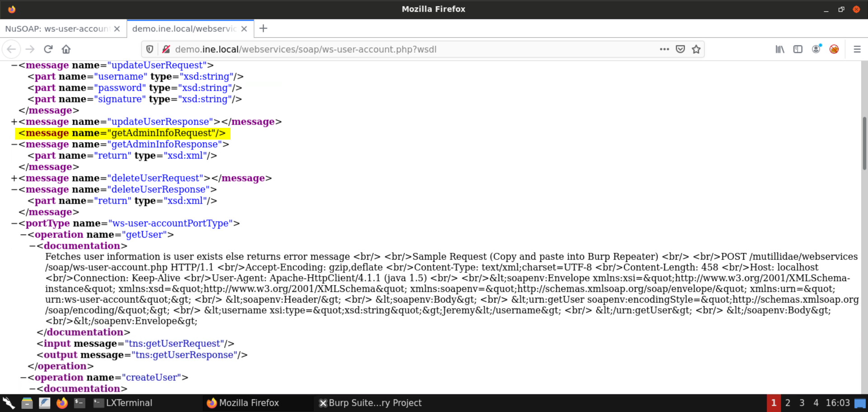Viewport: 868px width, 412px height.
Task: Show tracking protection shield info
Action: 150,49
